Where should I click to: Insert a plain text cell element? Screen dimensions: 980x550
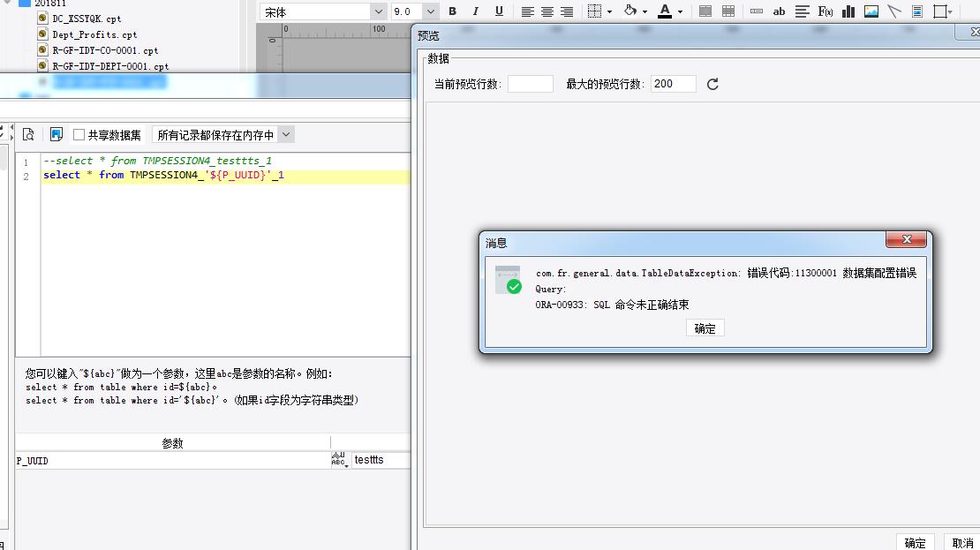point(757,11)
